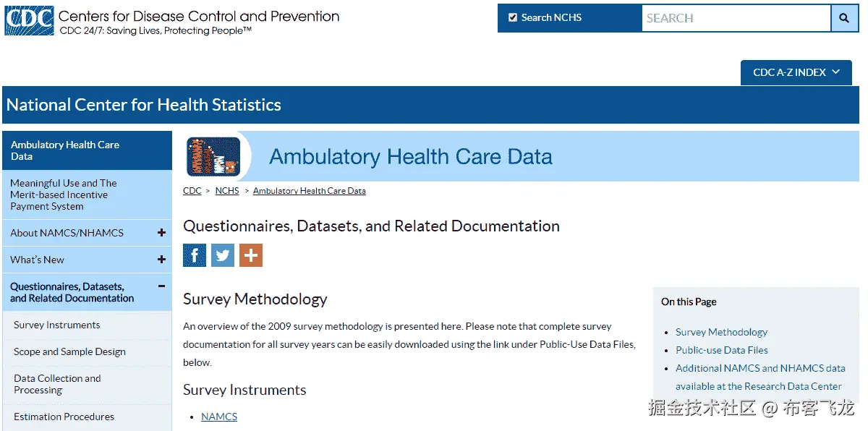
Task: Open Data Collection and Processing sidebar item
Action: [57, 384]
